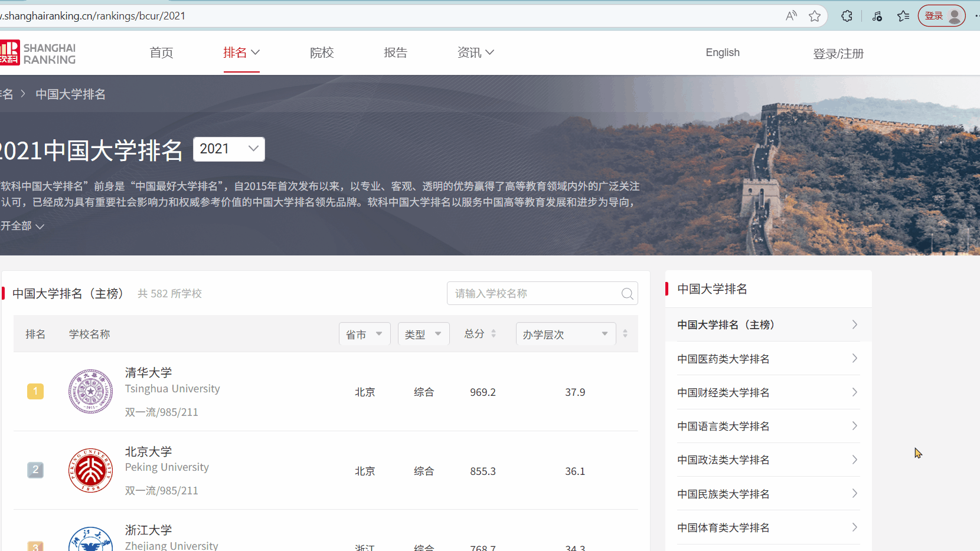Click Peking 办学层次 value 36.1
Viewport: 980px width, 551px height.
[x=575, y=471]
